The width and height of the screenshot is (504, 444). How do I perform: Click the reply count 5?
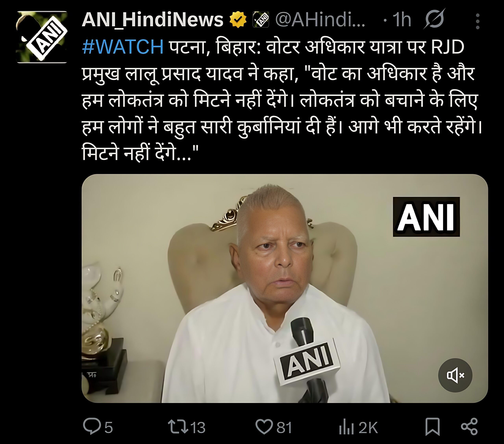(x=109, y=427)
